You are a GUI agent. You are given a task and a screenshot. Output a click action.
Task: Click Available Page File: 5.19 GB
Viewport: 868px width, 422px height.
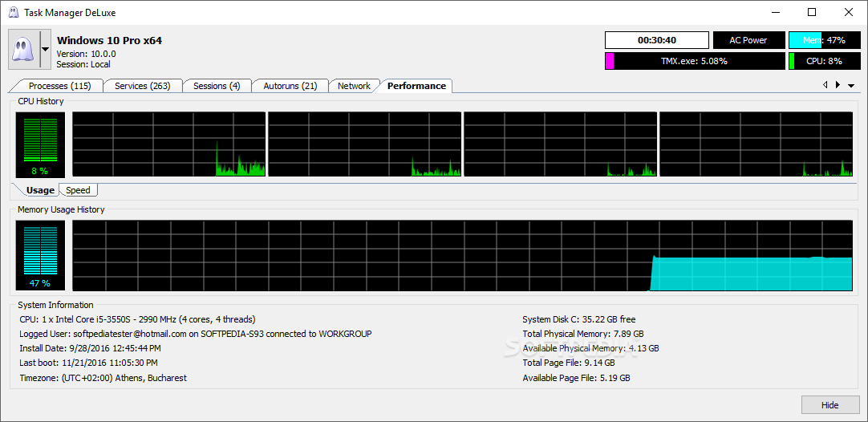tap(576, 378)
